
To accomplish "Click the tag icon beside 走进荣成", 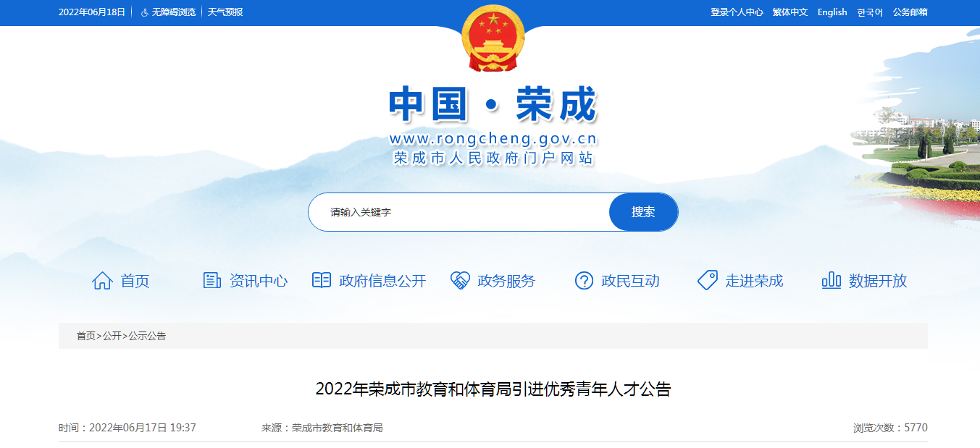I will click(708, 281).
